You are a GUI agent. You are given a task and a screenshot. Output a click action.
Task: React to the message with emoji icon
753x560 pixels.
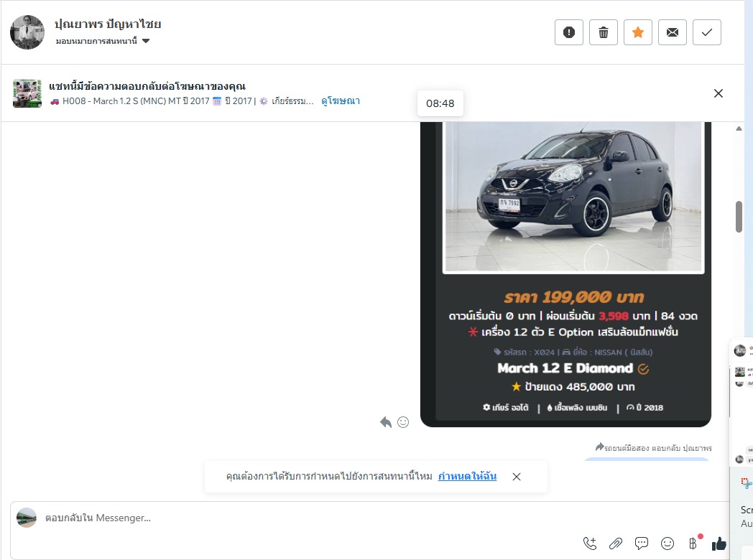coord(403,422)
